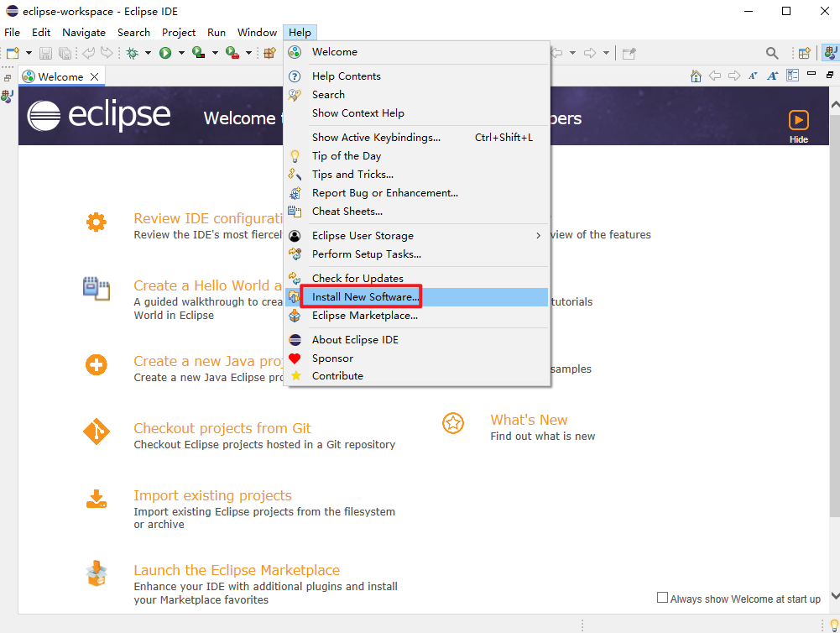The image size is (840, 633).
Task: Click the Reduce font size icon
Action: (753, 76)
